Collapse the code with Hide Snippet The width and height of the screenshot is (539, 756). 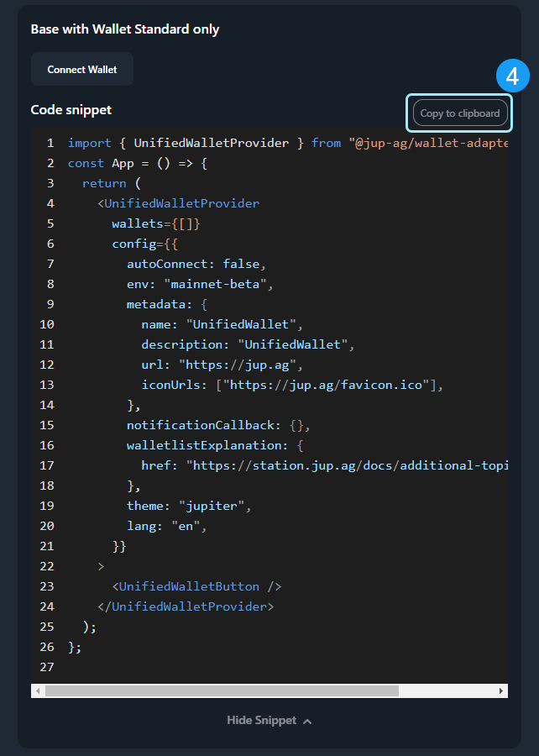261,721
